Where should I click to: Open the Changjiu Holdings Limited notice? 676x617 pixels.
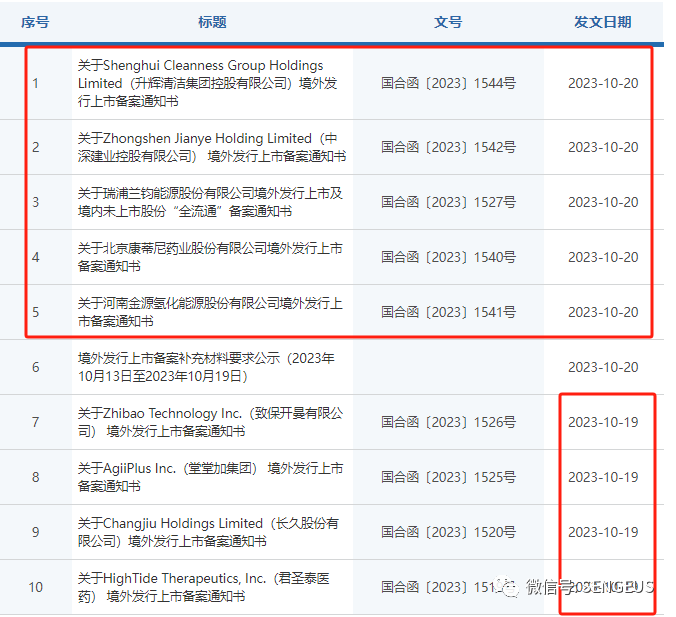pos(208,532)
